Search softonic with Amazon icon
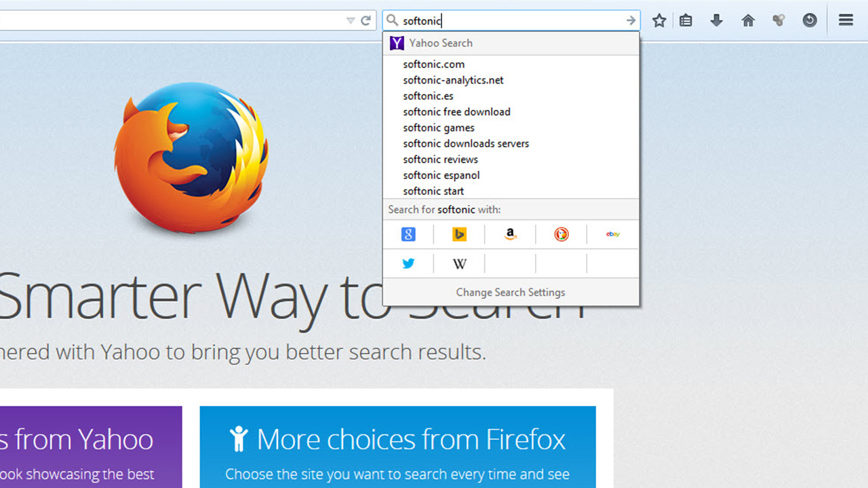Image resolution: width=868 pixels, height=488 pixels. click(511, 234)
